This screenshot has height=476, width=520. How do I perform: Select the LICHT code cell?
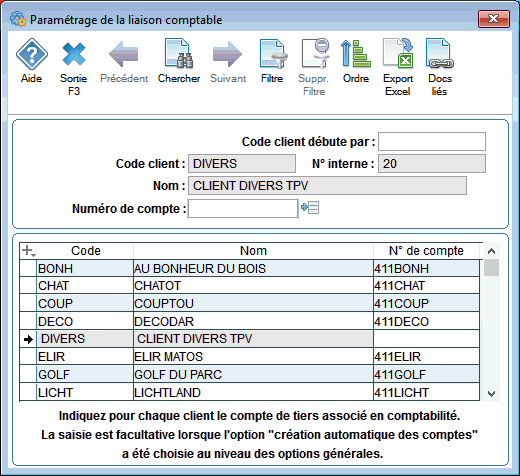click(85, 392)
